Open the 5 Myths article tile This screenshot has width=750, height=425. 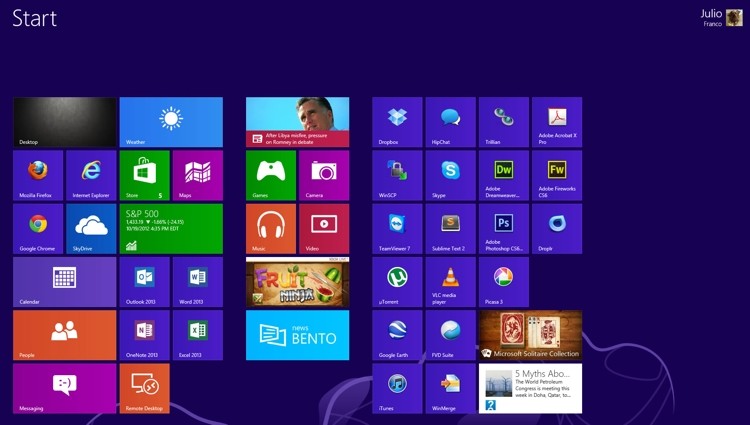point(530,388)
